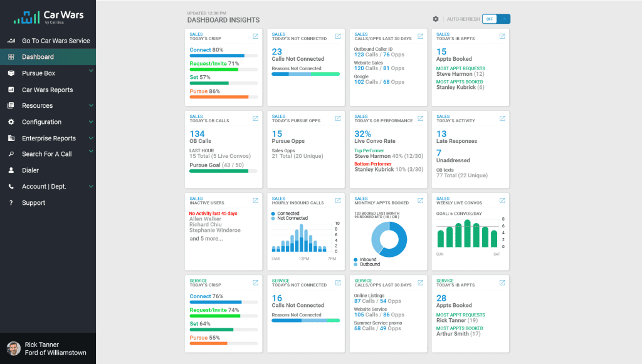Expand the Enterprise Reports chevron

pyautogui.click(x=91, y=138)
